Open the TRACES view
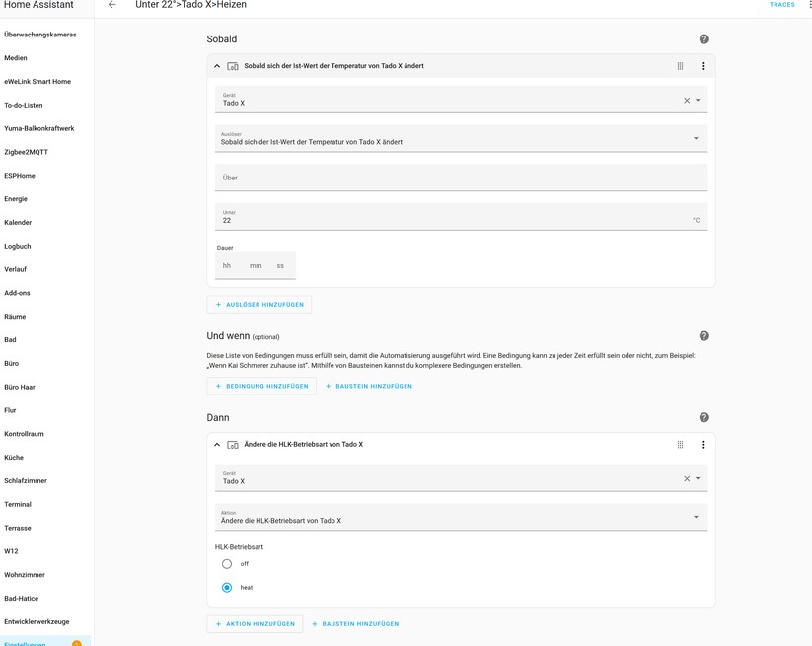Screen dimensions: 812x646 tap(781, 5)
